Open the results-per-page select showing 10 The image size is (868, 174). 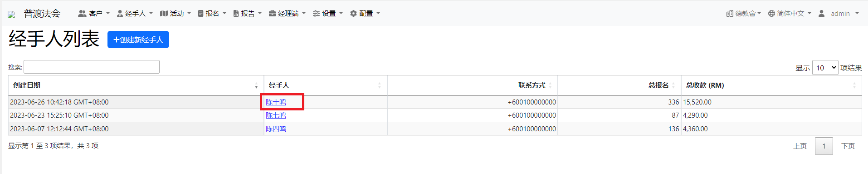coord(825,68)
